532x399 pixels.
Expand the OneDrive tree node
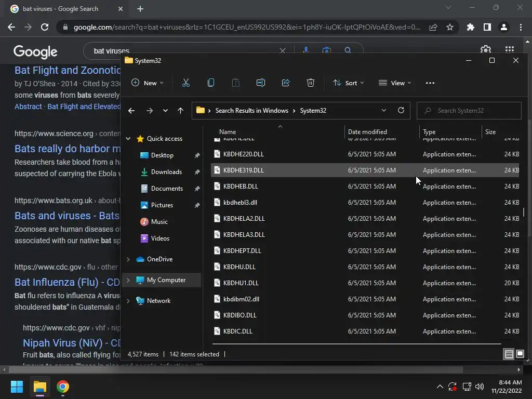point(128,259)
